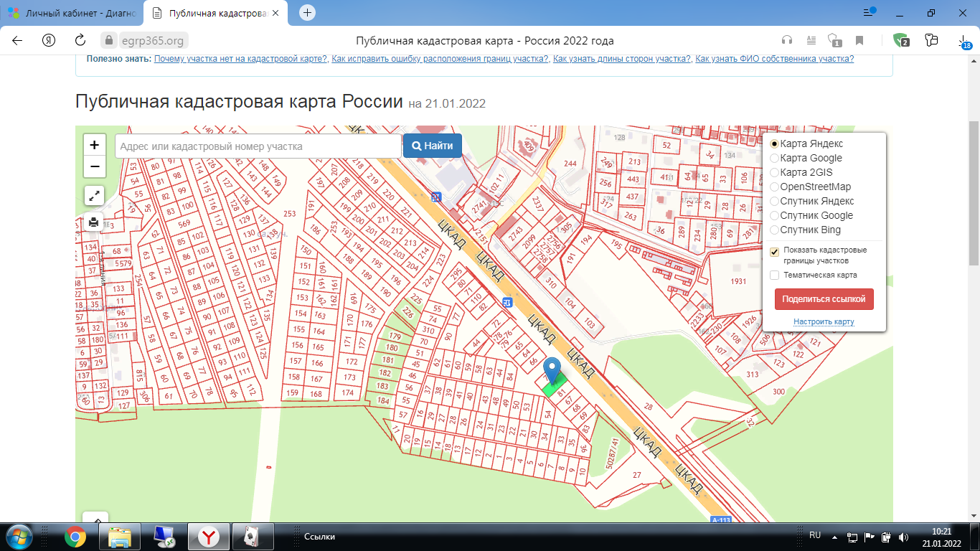Show hidden tray icons arrow
This screenshot has width=980, height=551.
coord(834,537)
